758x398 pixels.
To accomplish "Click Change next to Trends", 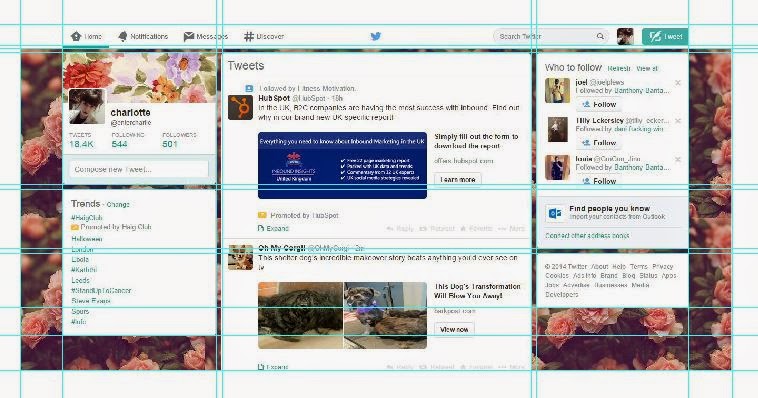I will 118,205.
